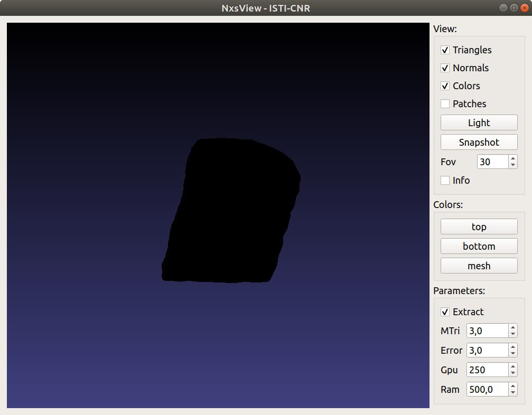Decrease Ram value with down arrow
Screen dimensions: 532x415
(513, 393)
